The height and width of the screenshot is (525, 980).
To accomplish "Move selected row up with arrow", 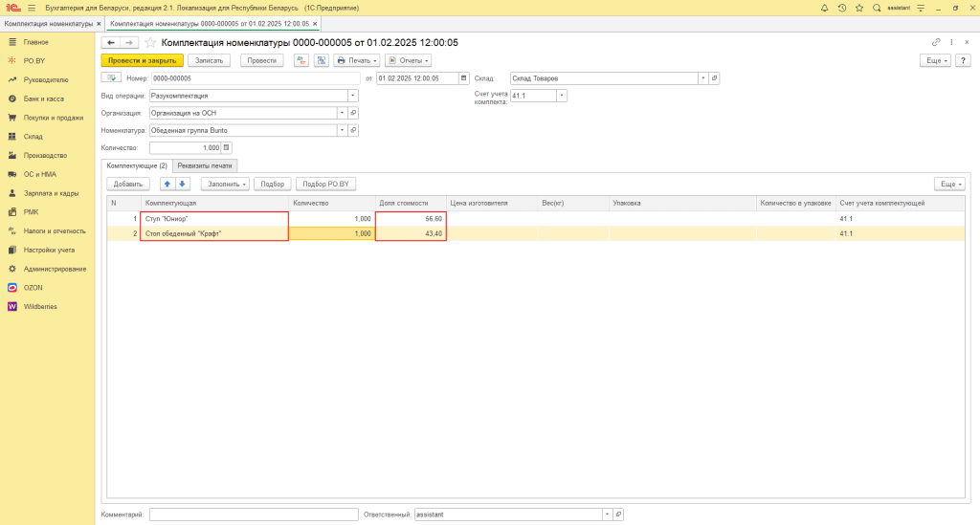I will pos(167,184).
